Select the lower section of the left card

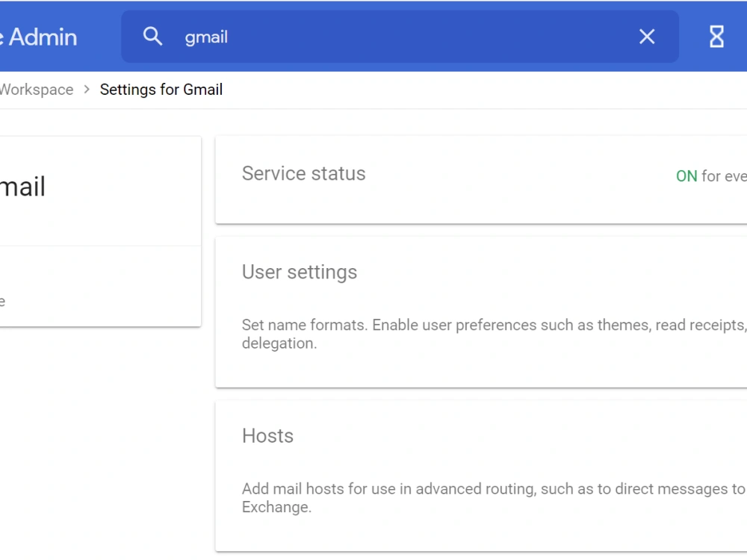click(x=100, y=286)
